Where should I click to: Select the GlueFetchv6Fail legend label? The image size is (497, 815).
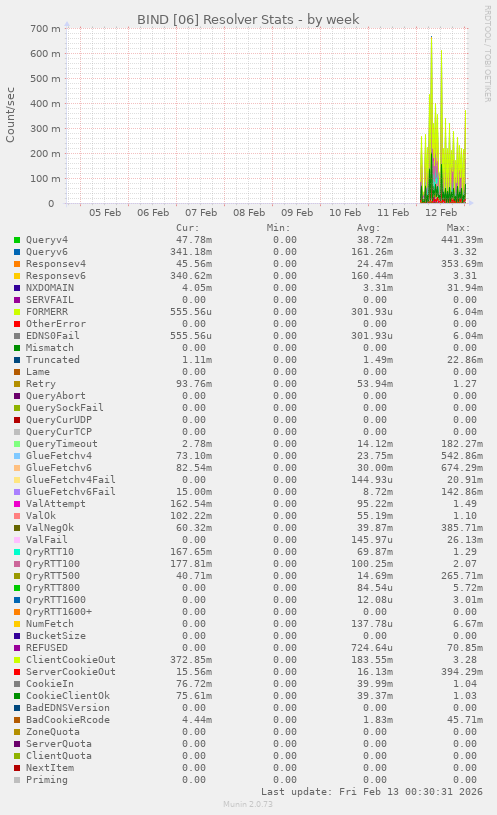tap(71, 492)
